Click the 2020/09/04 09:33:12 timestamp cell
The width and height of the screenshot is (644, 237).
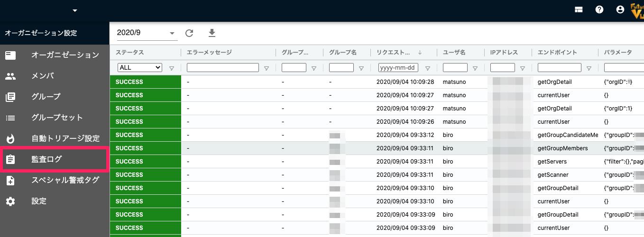pyautogui.click(x=405, y=135)
